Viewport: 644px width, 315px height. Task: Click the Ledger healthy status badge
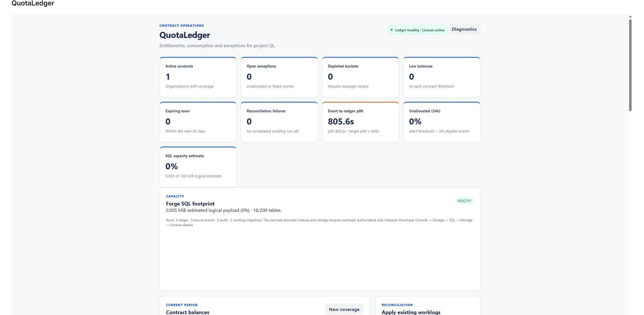tap(417, 30)
